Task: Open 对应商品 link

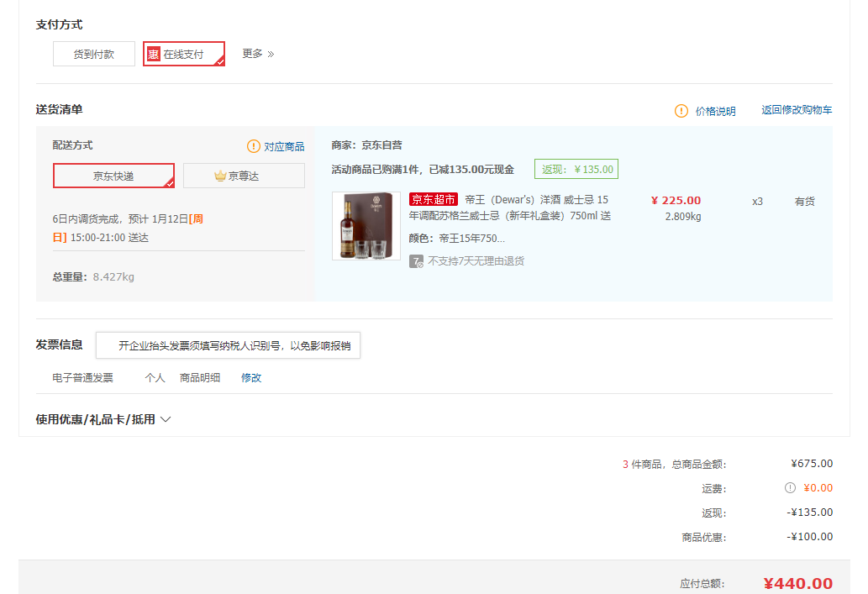Action: click(284, 146)
